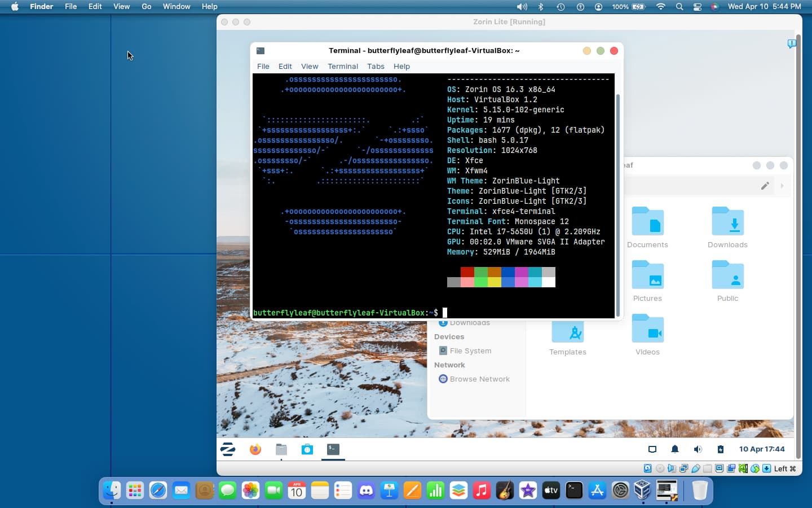
Task: Click VirtualBox notification icon in the top right
Action: 792,43
